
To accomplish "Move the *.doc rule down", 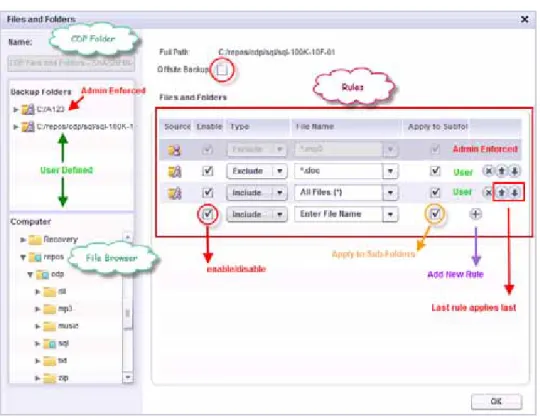I will pyautogui.click(x=515, y=171).
